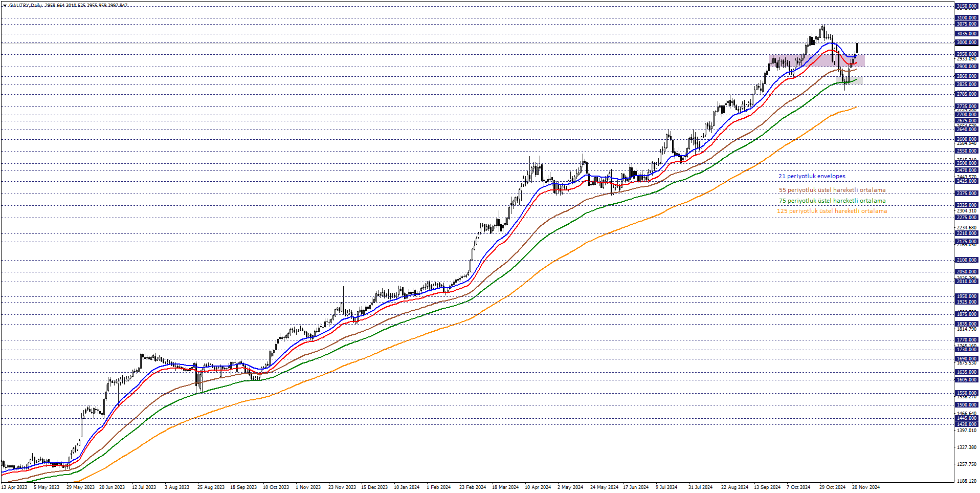Viewport: 980px width, 493px height.
Task: Click the 2275.000 price level label
Action: point(966,218)
